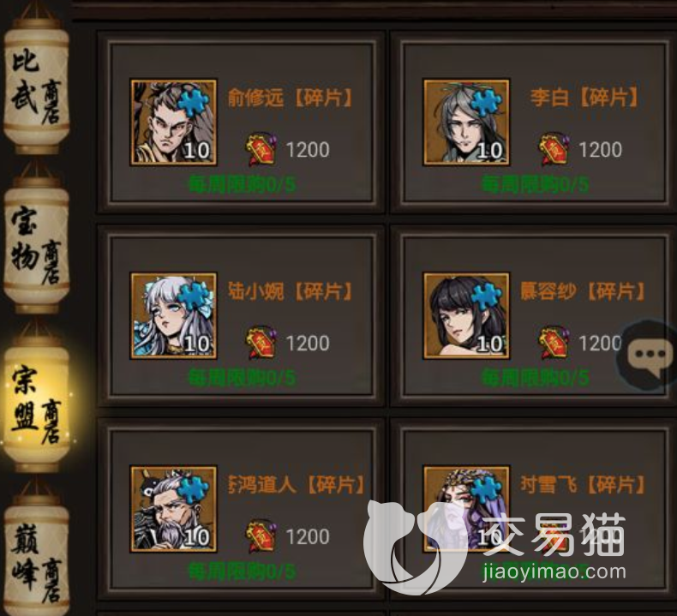Image resolution: width=677 pixels, height=616 pixels.
Task: Select the glowing 宗盟商店 lantern tab
Action: pyautogui.click(x=36, y=404)
